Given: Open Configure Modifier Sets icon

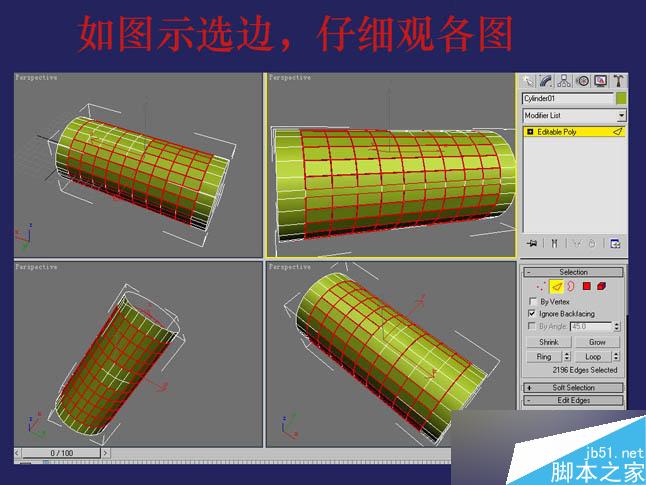Looking at the screenshot, I should (615, 244).
